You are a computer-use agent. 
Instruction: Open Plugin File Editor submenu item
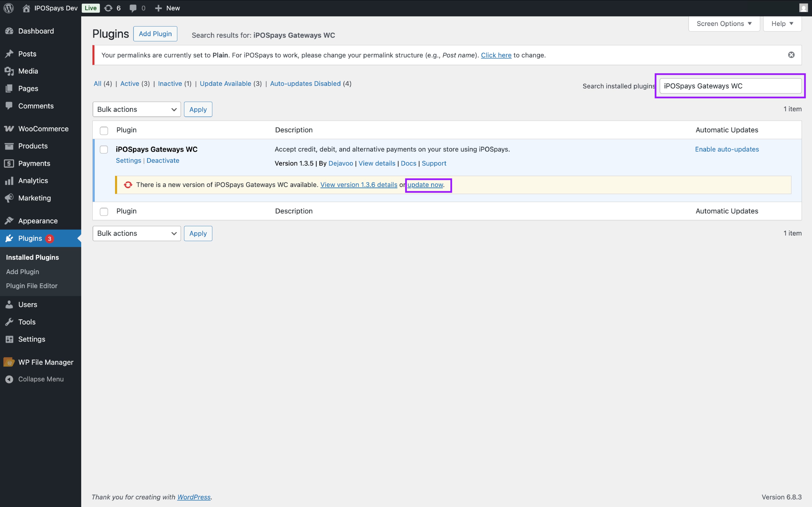tap(32, 286)
